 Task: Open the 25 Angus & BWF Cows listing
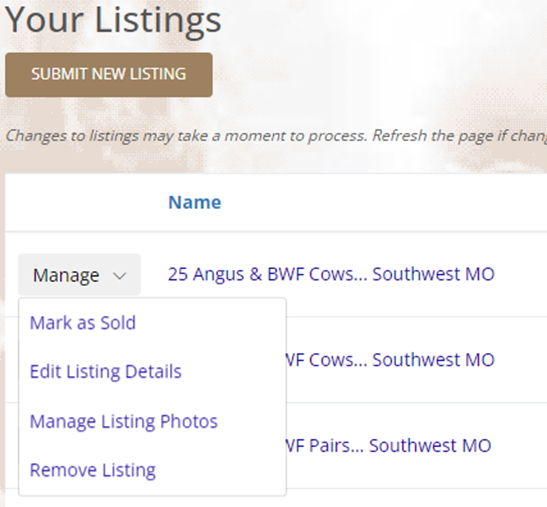(331, 274)
